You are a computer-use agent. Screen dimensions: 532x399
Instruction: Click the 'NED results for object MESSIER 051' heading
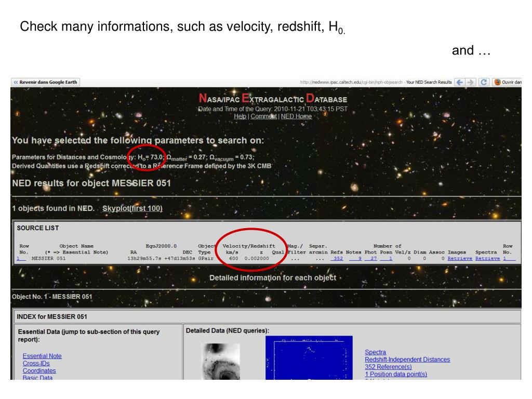click(91, 183)
